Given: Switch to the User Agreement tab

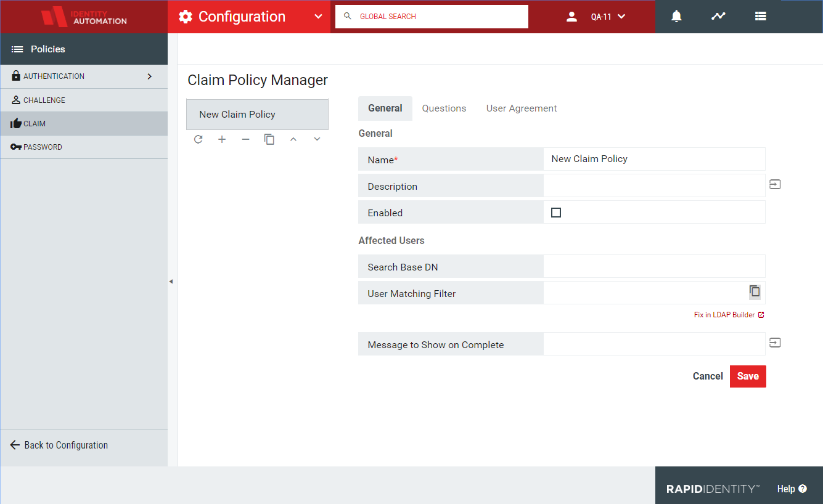Looking at the screenshot, I should 522,108.
